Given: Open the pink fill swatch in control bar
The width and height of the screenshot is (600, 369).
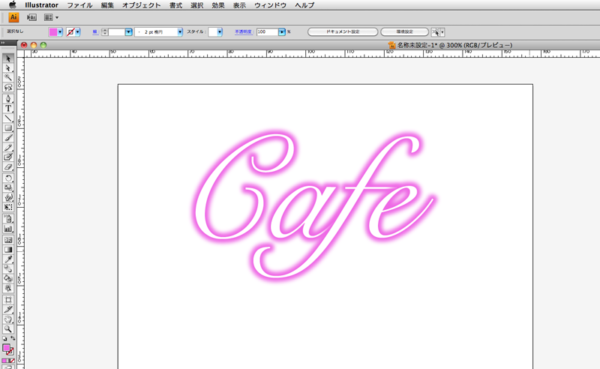Looking at the screenshot, I should click(x=53, y=32).
